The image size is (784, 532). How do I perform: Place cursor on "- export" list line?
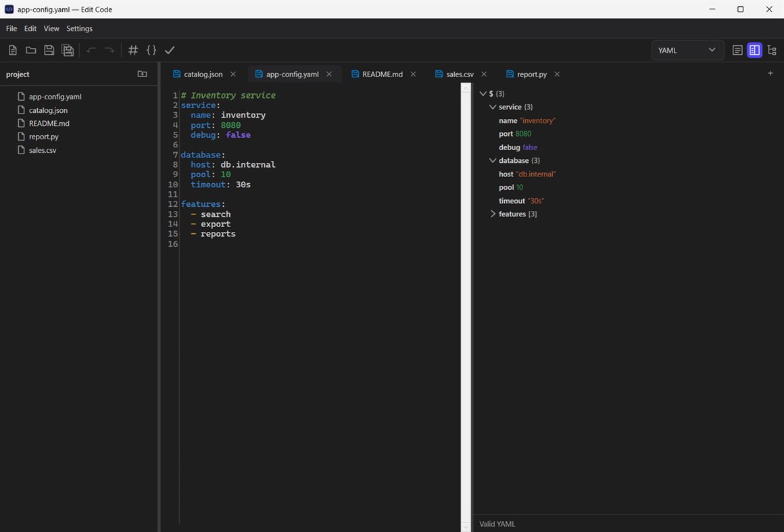(210, 224)
